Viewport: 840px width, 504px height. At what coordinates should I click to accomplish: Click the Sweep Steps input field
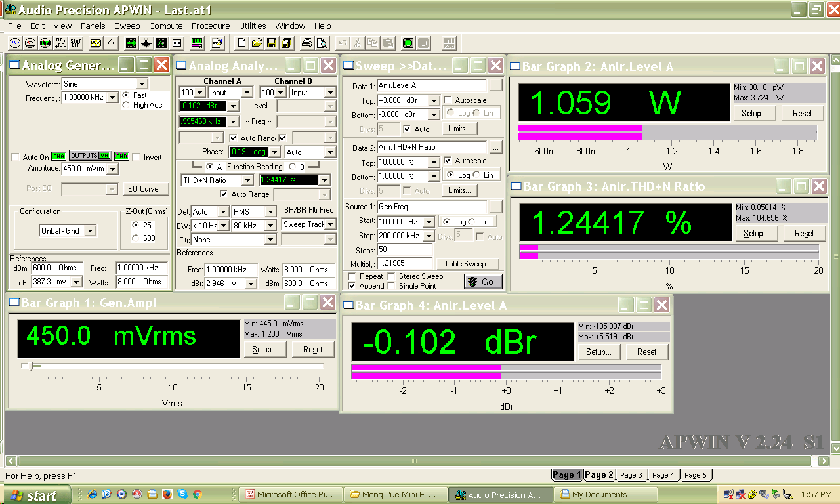(x=405, y=250)
